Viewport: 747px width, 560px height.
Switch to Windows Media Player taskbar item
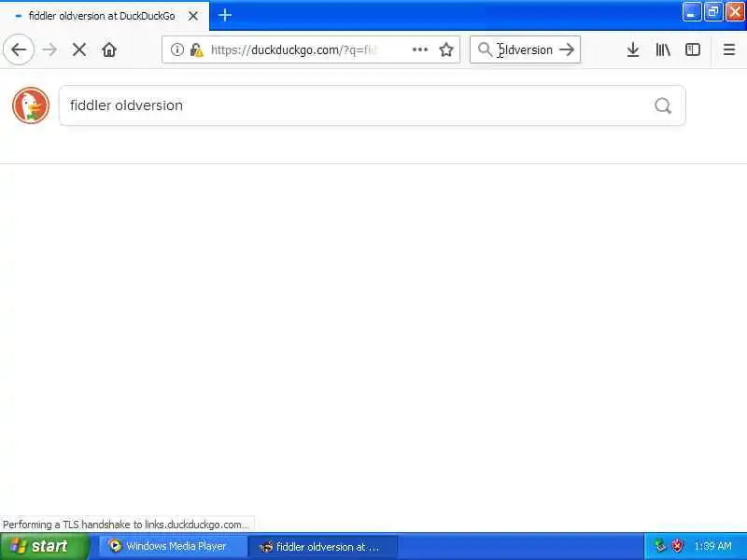[173, 546]
